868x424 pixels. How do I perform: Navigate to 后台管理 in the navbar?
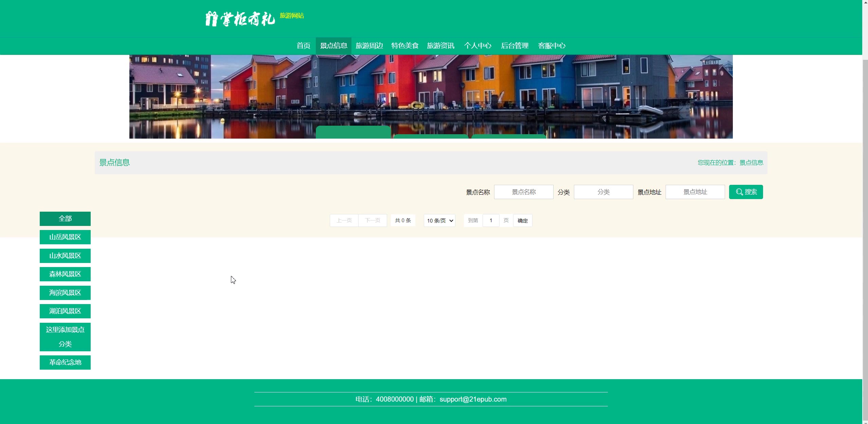[514, 46]
